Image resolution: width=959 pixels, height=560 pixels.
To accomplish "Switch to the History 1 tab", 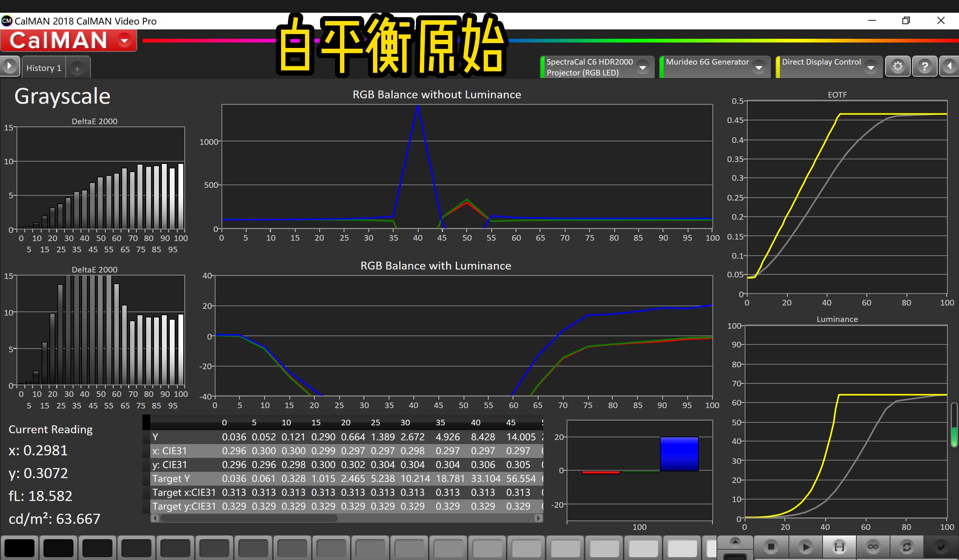I will (x=43, y=68).
